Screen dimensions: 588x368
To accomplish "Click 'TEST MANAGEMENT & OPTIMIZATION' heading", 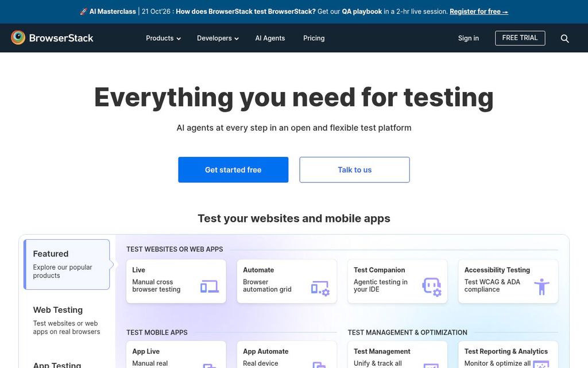I will 407,333.
